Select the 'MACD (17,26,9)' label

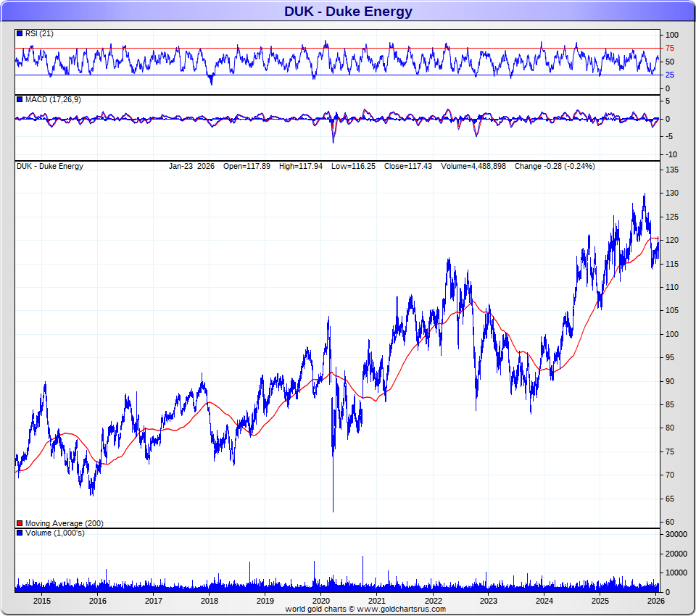[53, 99]
